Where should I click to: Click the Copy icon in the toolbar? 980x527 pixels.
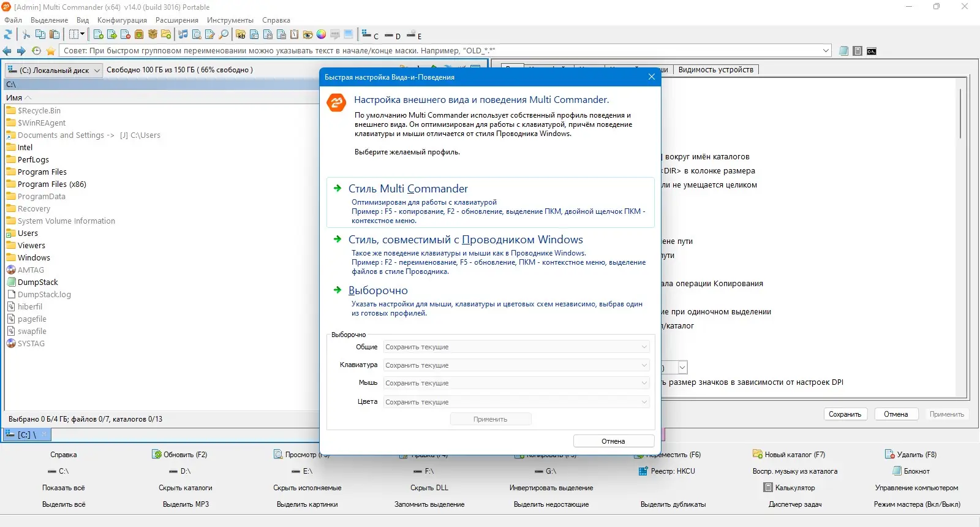point(40,34)
